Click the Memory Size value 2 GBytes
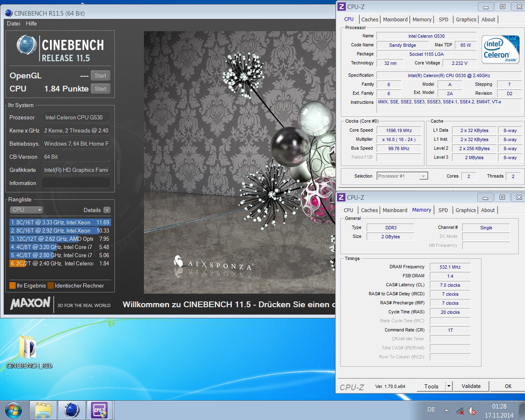The height and width of the screenshot is (420, 525). pyautogui.click(x=390, y=237)
